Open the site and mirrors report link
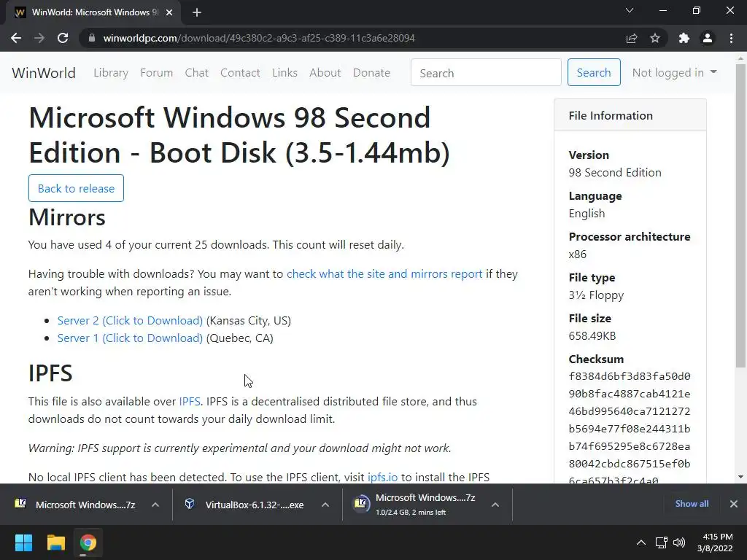Image resolution: width=747 pixels, height=560 pixels. tap(384, 274)
